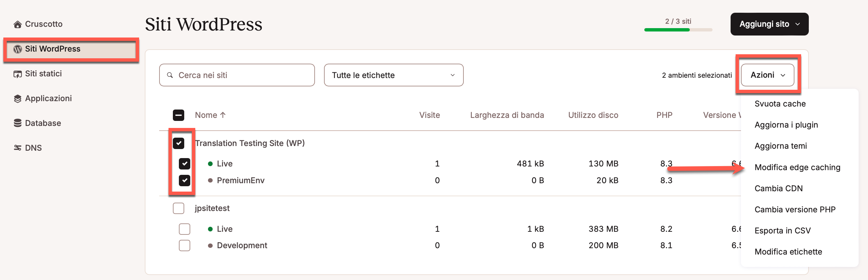Select Svuota cache in the actions menu
The width and height of the screenshot is (868, 280).
[780, 103]
